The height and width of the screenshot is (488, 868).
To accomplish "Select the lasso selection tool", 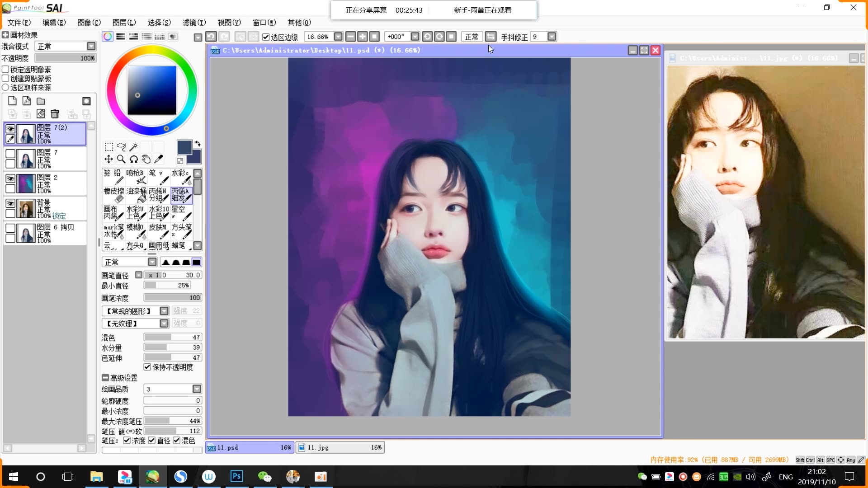I will click(121, 147).
